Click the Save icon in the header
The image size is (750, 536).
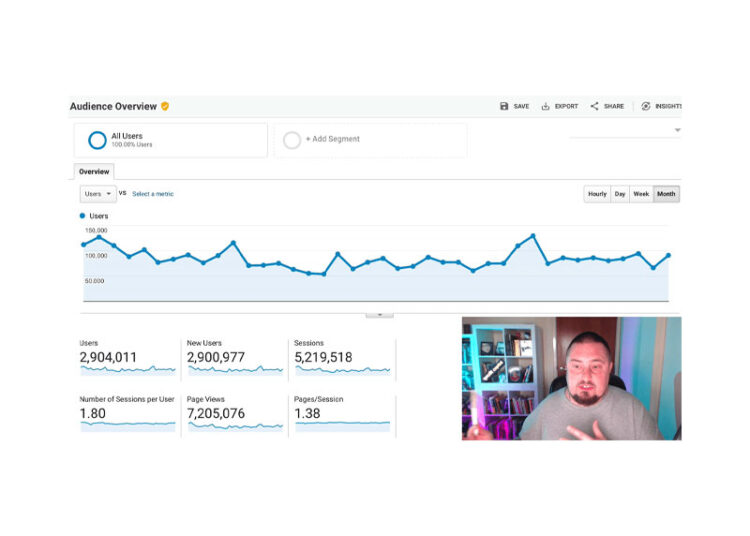[505, 106]
